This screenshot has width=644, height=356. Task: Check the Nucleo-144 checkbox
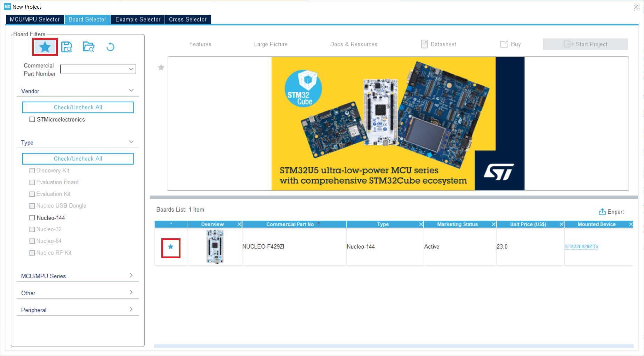click(32, 218)
